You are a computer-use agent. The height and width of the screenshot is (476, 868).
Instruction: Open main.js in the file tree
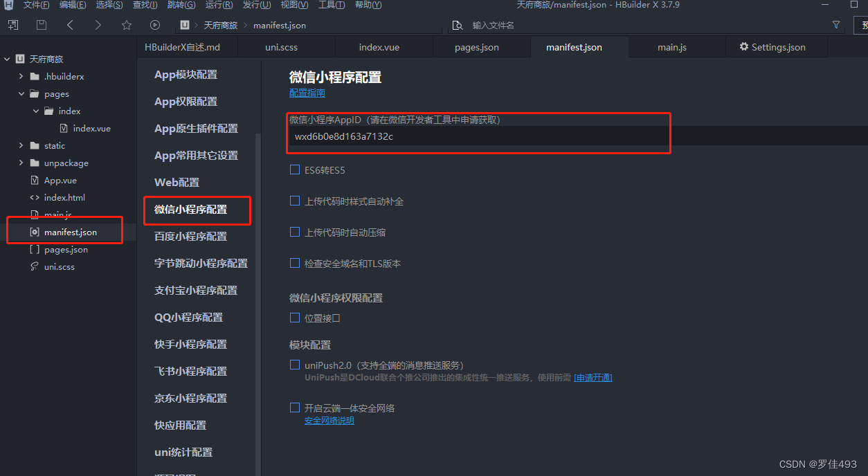58,214
